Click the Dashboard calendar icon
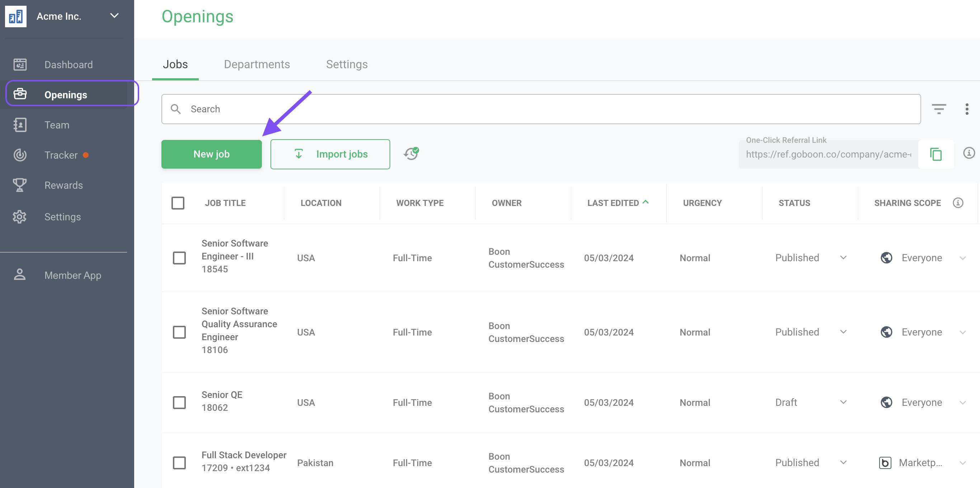 20,64
